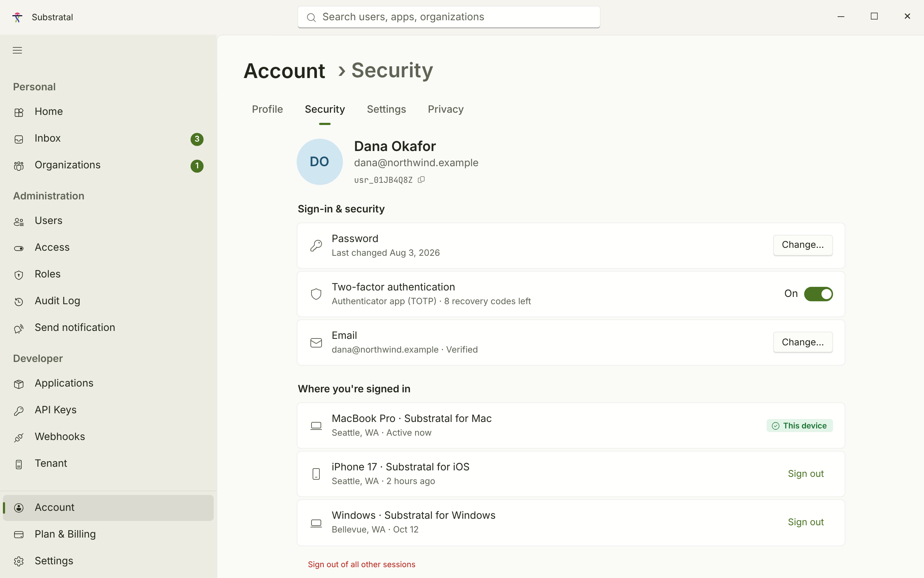Viewport: 924px width, 578px height.
Task: Open the Privacy tab
Action: pos(446,109)
